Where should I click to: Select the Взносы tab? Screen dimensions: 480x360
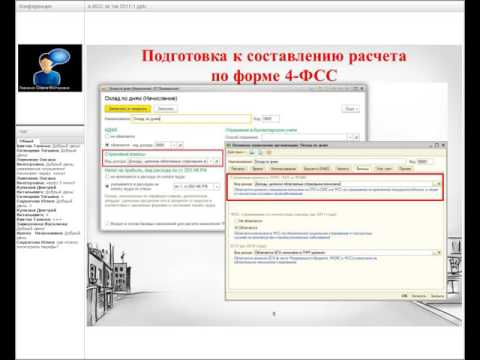coord(363,169)
